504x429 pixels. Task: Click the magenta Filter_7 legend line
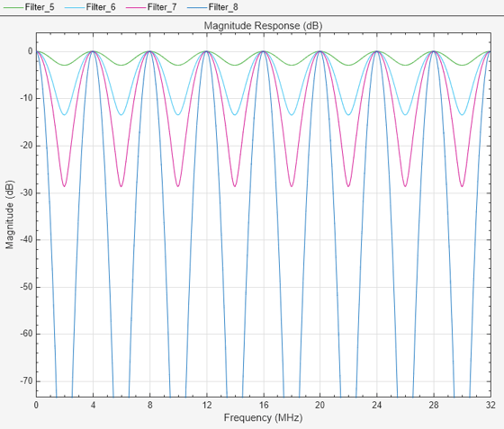[136, 7]
